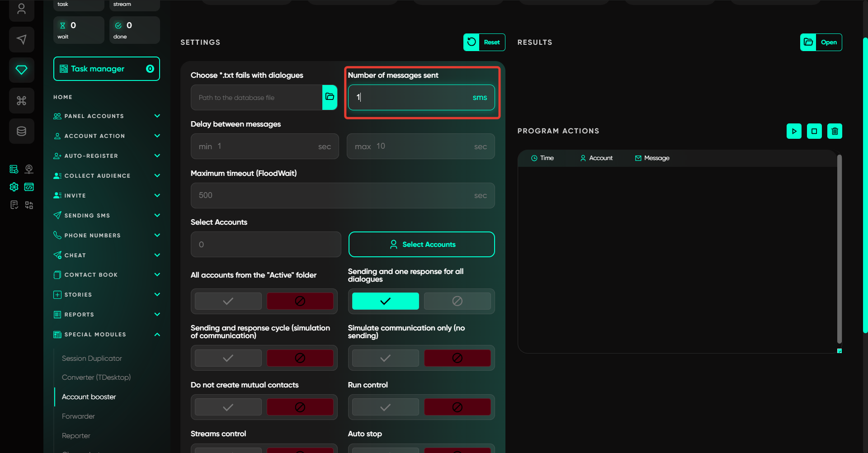Enable Run control checkmark option
The image size is (868, 453).
[385, 407]
